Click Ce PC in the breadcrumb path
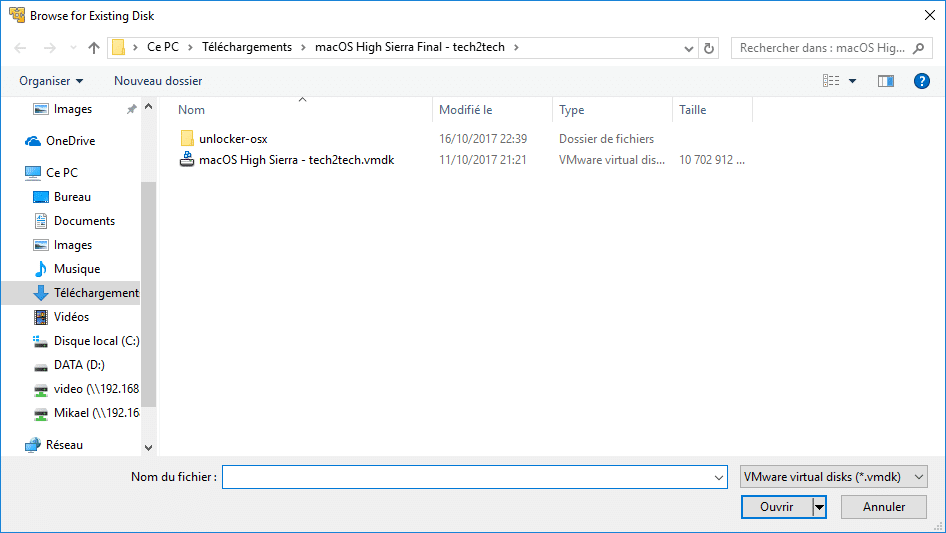The height and width of the screenshot is (533, 946). point(163,47)
